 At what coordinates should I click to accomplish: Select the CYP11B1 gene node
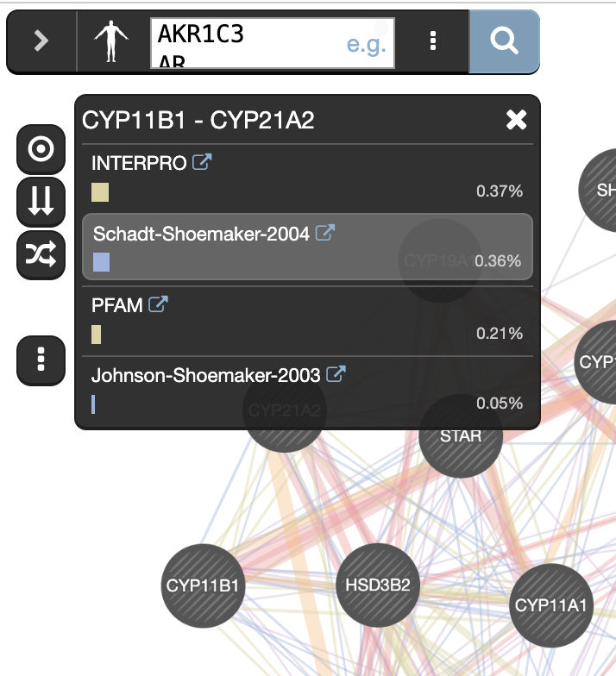click(204, 585)
